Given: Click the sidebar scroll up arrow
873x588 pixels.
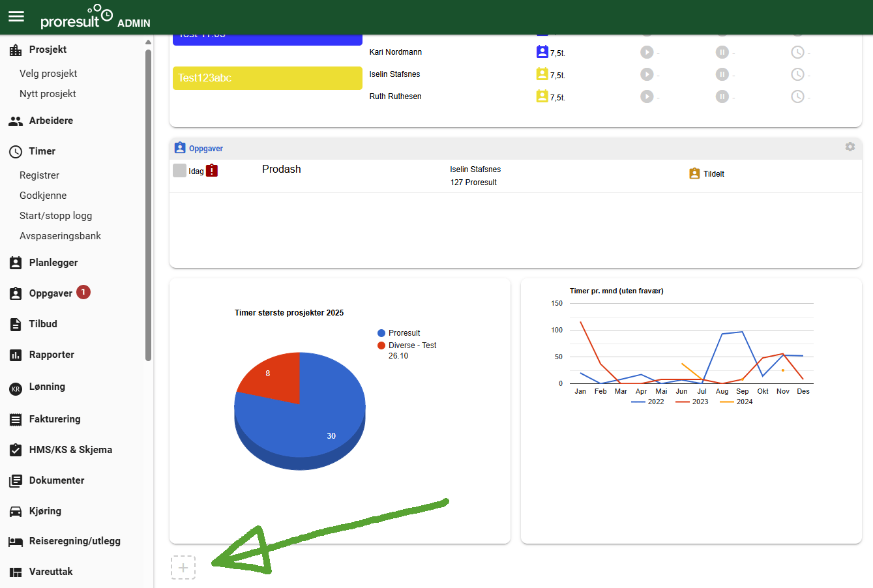Looking at the screenshot, I should pos(148,42).
